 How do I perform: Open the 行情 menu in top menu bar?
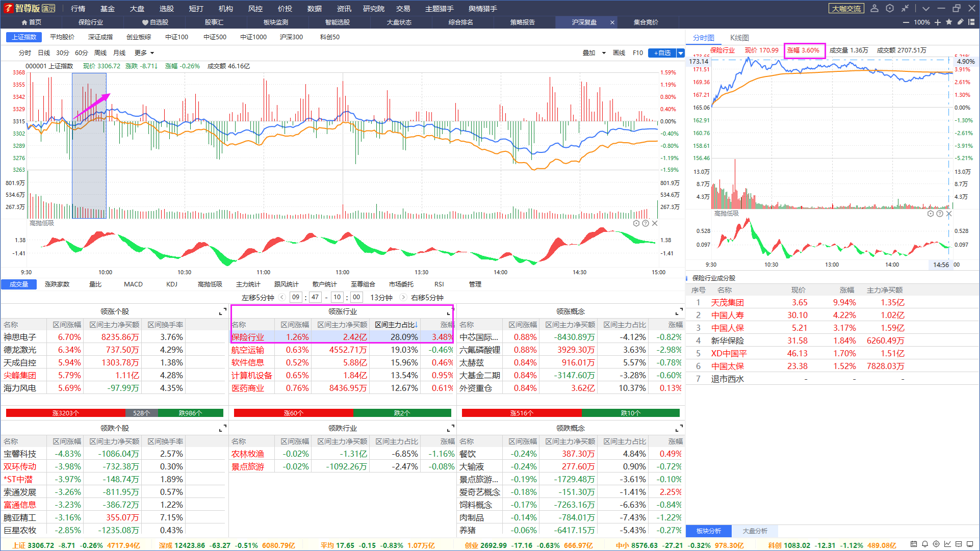click(x=78, y=9)
